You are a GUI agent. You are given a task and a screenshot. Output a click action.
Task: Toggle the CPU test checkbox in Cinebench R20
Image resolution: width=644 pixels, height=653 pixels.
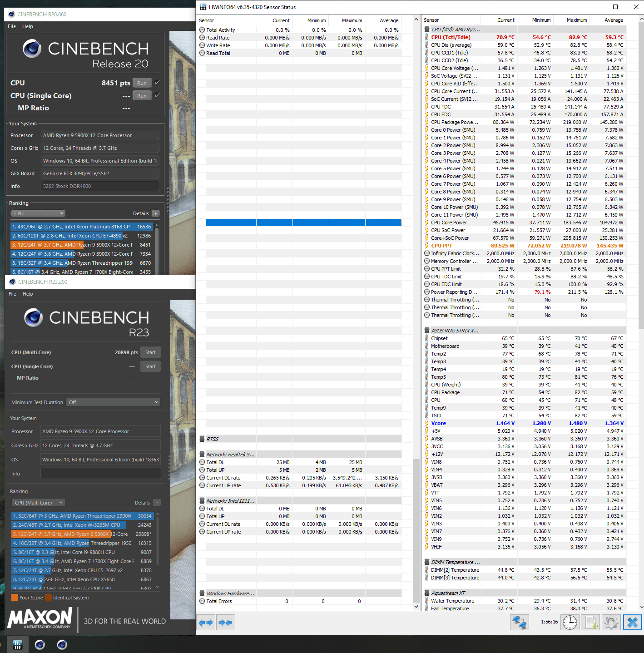coord(157,83)
